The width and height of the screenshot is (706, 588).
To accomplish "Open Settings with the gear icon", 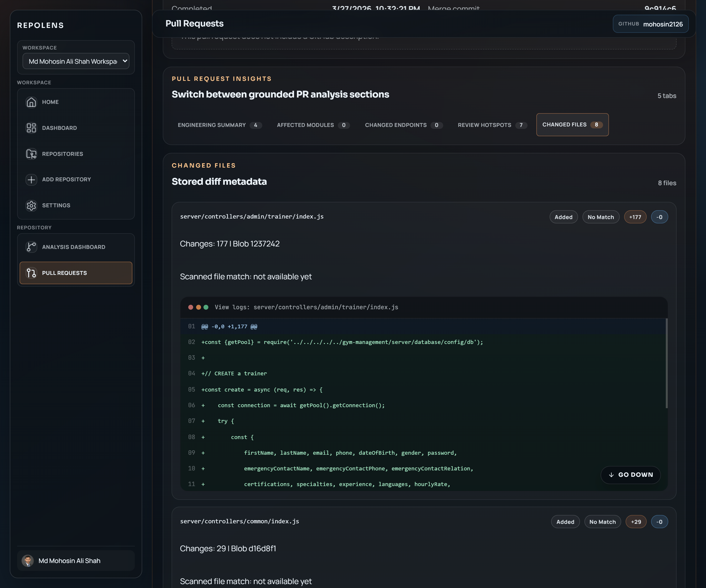I will click(31, 205).
